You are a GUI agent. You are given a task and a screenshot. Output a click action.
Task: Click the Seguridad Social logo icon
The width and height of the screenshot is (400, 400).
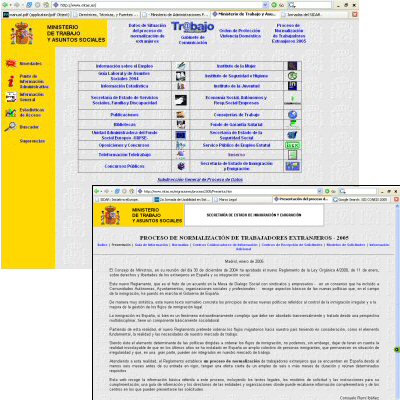292,135
